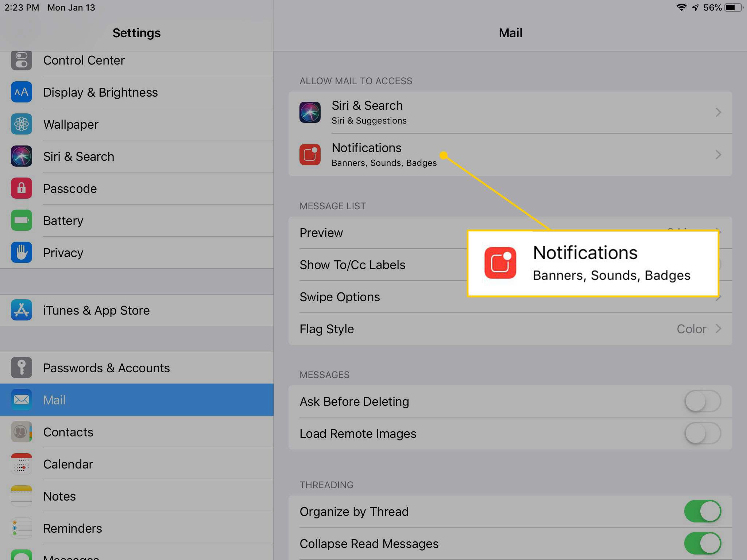Go to Wallpaper settings
Image resolution: width=747 pixels, height=560 pixels.
[137, 124]
